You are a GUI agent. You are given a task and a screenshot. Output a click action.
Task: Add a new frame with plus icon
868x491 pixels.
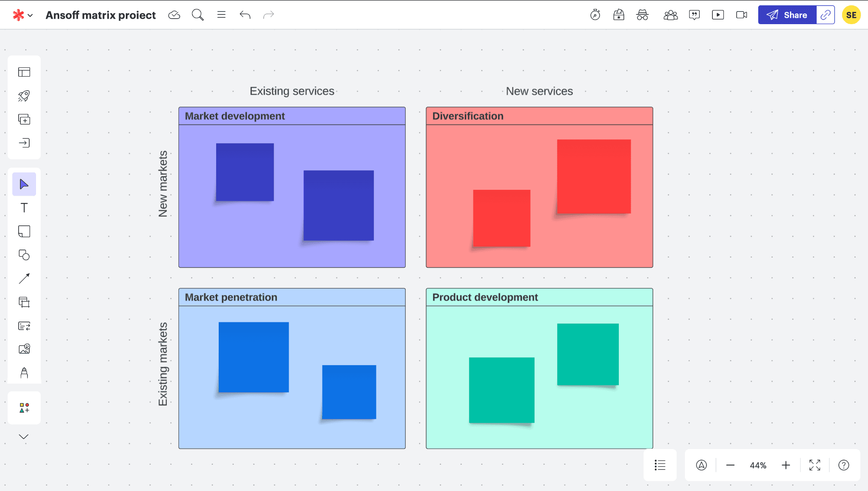pos(24,119)
